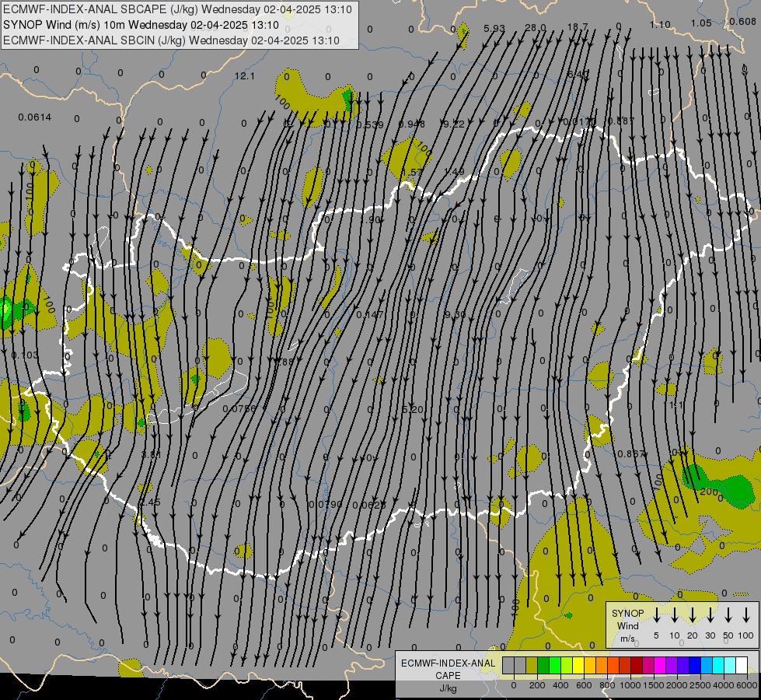This screenshot has height=700, width=761.
Task: Click the SBCIN title line in the header
Action: pyautogui.click(x=171, y=40)
